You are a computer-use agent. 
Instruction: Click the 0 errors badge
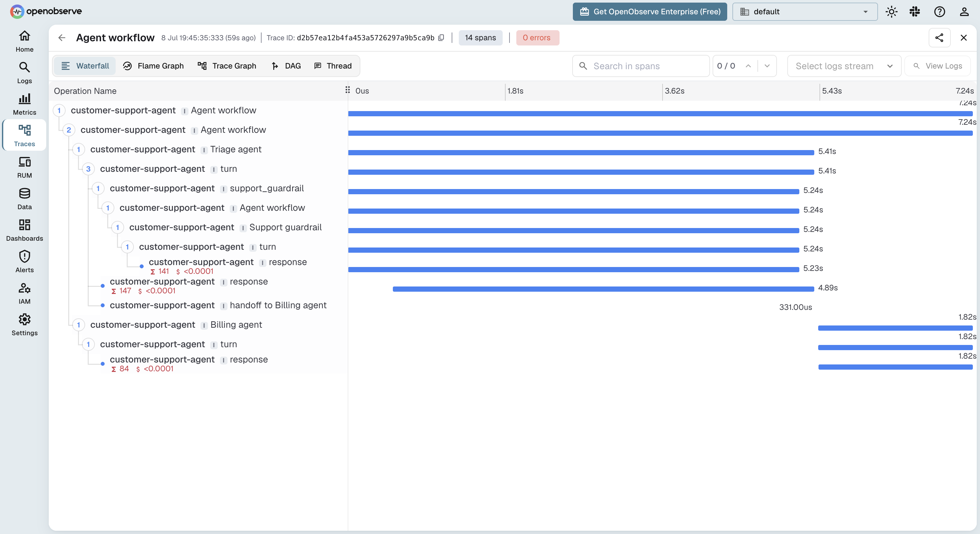(x=537, y=38)
